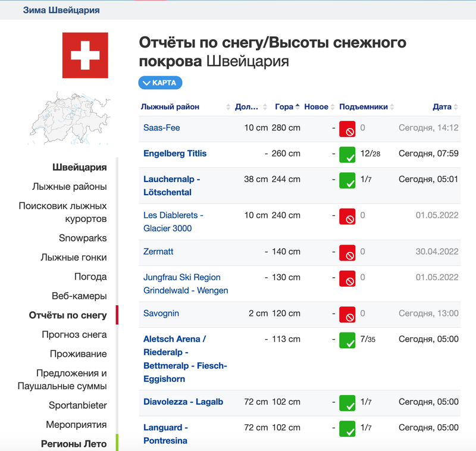The width and height of the screenshot is (476, 451).
Task: Open Погода weather sidebar item
Action: (x=90, y=277)
